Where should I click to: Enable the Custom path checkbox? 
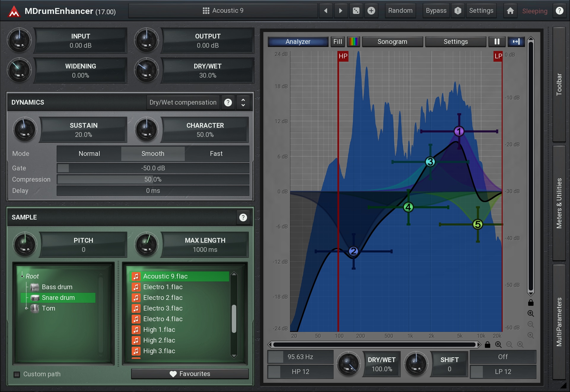pyautogui.click(x=17, y=374)
